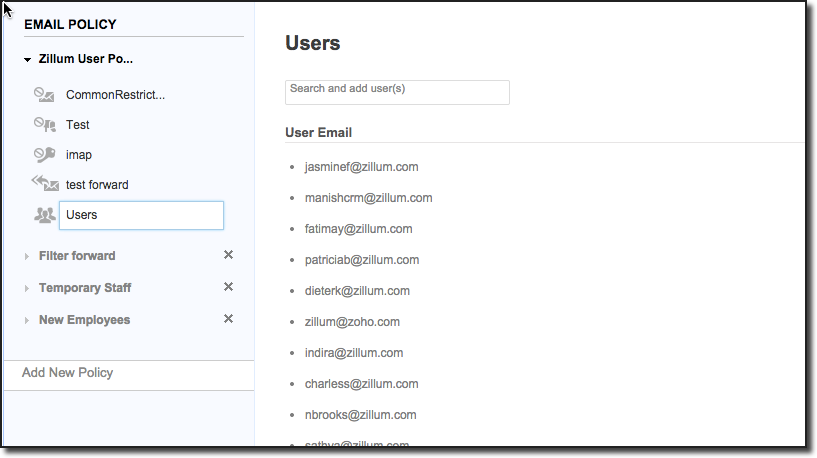
Task: Open the CommonRestrict... policy item
Action: click(115, 95)
